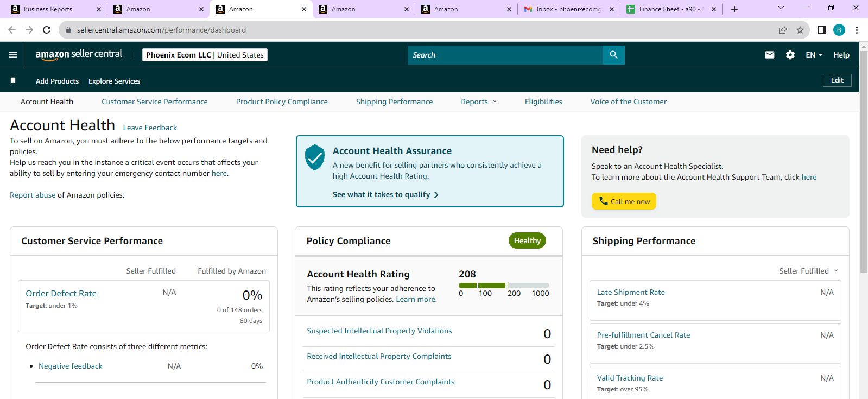Expand See what it takes to qualify

[385, 194]
